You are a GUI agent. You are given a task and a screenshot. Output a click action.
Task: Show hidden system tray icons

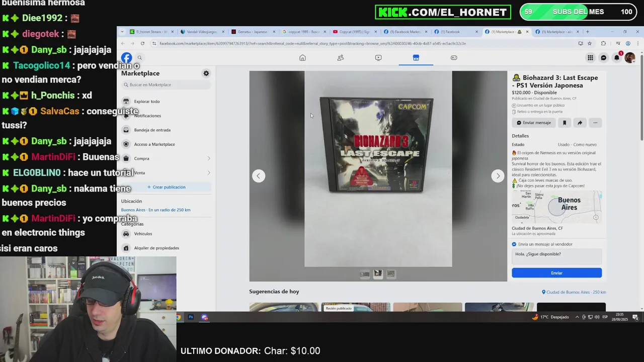(x=577, y=317)
